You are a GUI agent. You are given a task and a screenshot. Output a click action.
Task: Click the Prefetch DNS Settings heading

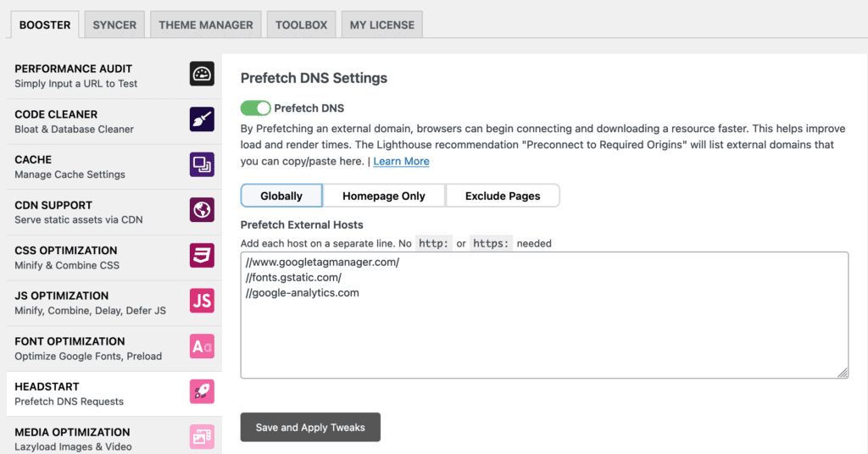[314, 78]
